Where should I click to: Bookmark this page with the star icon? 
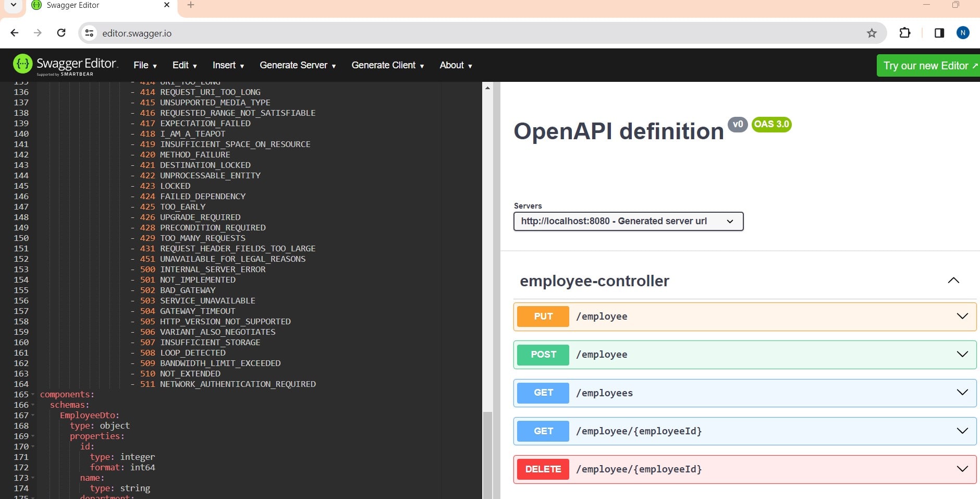(872, 33)
